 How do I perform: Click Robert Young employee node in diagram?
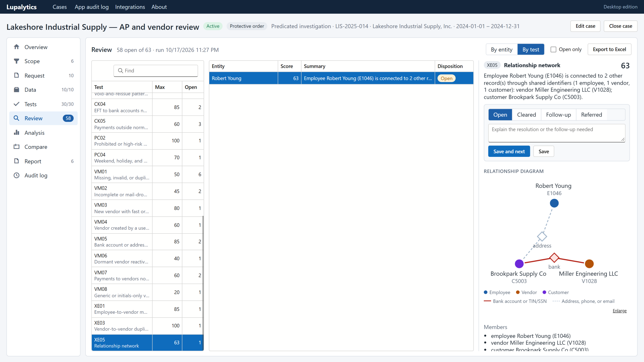tap(554, 203)
